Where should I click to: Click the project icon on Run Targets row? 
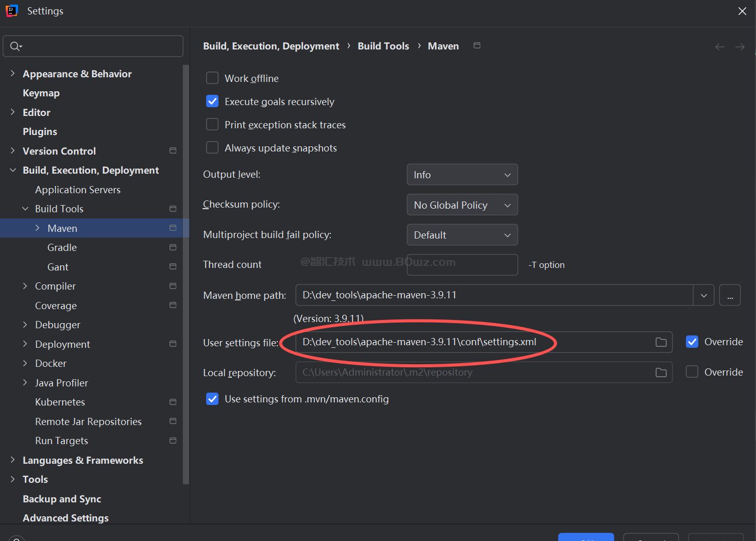tap(173, 441)
